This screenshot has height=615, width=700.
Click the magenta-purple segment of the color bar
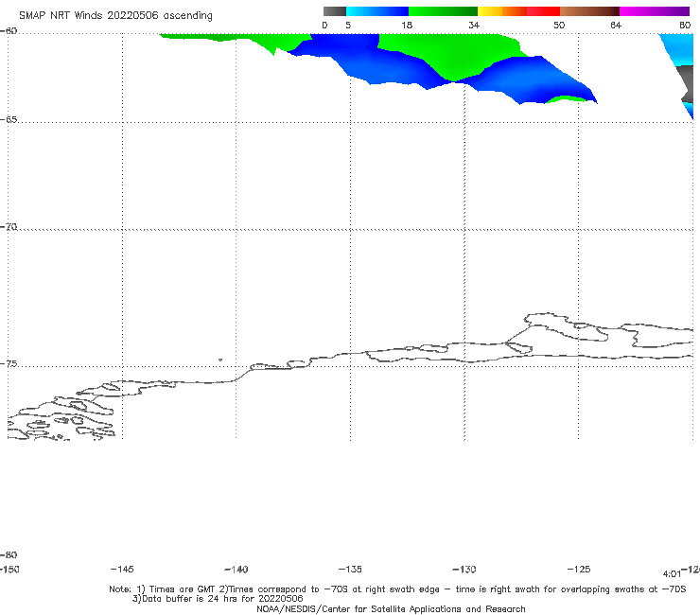click(655, 11)
